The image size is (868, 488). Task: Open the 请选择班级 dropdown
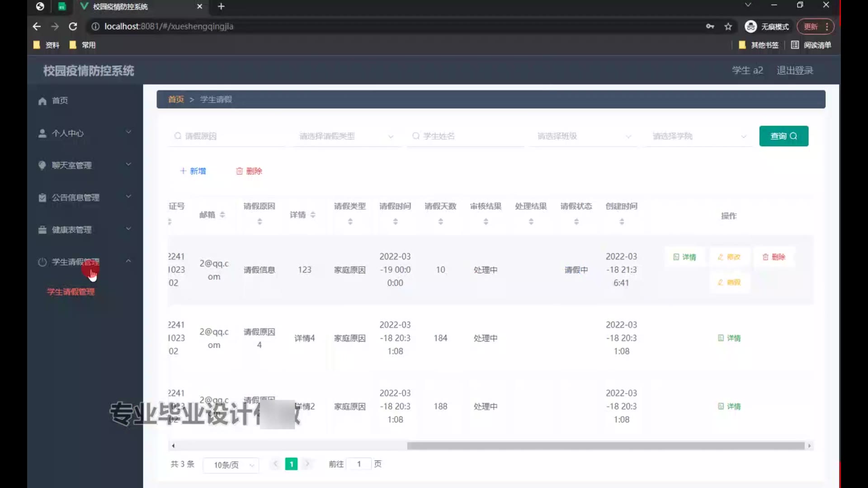pyautogui.click(x=584, y=136)
